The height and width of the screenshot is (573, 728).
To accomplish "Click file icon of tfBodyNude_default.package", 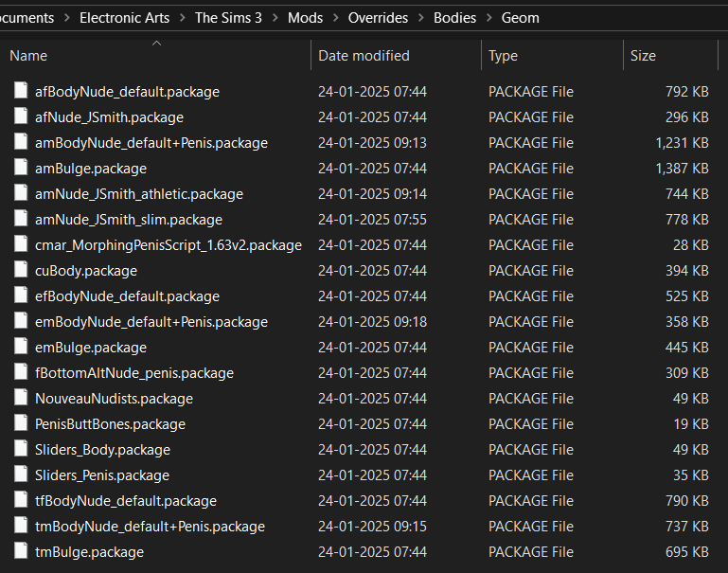I will click(x=21, y=499).
